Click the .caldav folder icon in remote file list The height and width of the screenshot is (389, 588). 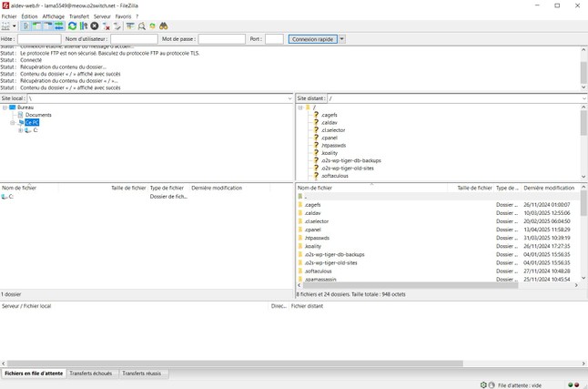coord(300,213)
